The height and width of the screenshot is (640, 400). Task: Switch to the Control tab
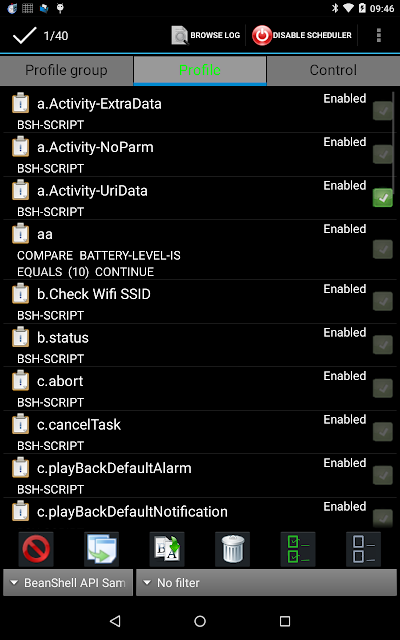(333, 70)
